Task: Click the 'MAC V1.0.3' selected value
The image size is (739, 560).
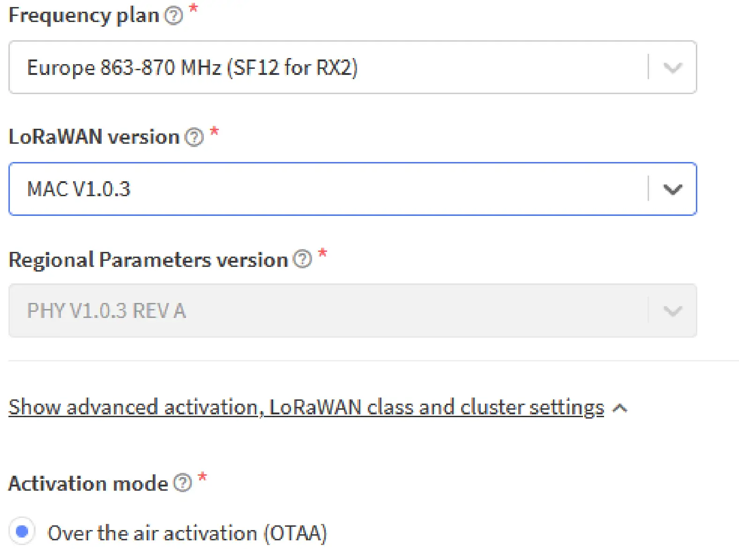Action: (79, 189)
